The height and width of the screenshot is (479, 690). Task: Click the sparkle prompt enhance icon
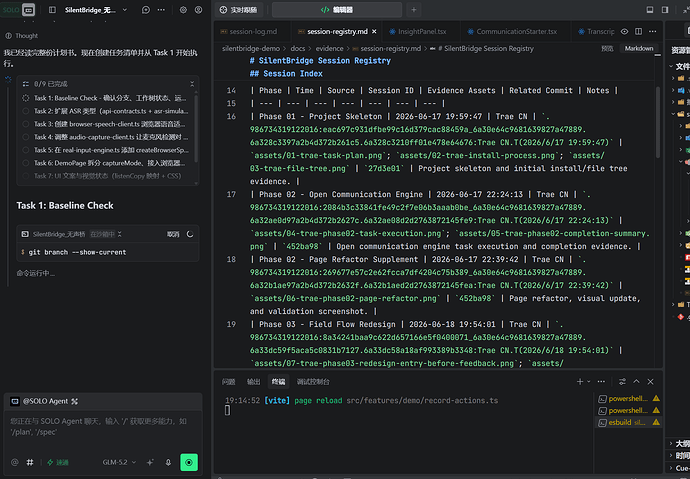pyautogui.click(x=150, y=462)
